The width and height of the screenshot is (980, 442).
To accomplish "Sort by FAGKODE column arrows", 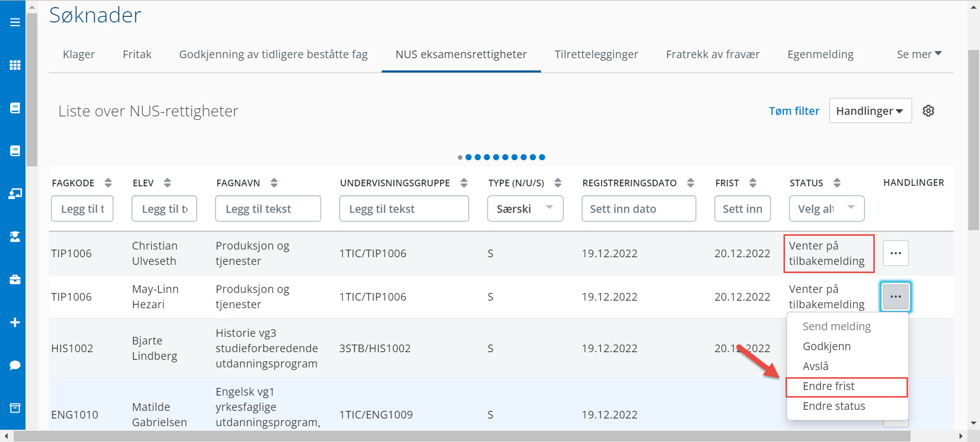I will (108, 183).
